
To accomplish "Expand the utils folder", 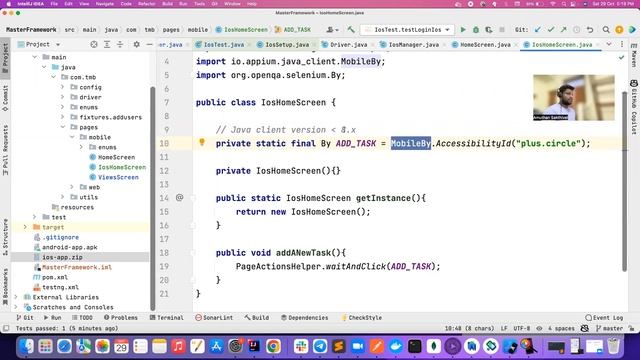I will click(x=63, y=197).
